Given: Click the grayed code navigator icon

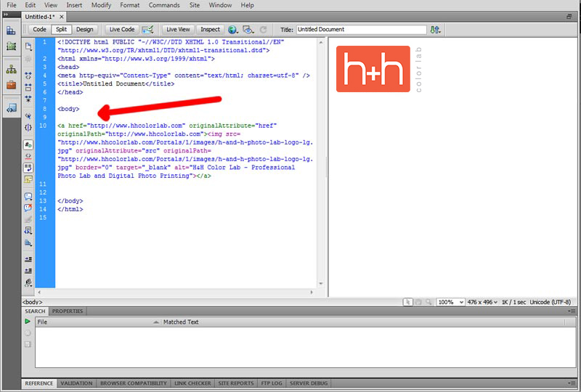Looking at the screenshot, I should coord(28,59).
